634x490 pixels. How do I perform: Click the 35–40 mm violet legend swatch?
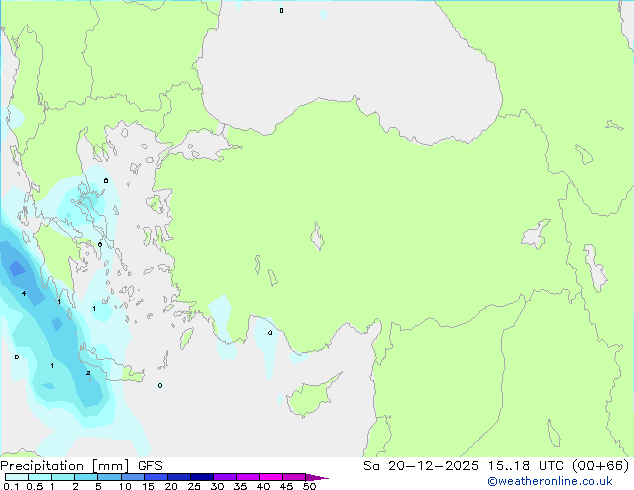(x=247, y=477)
